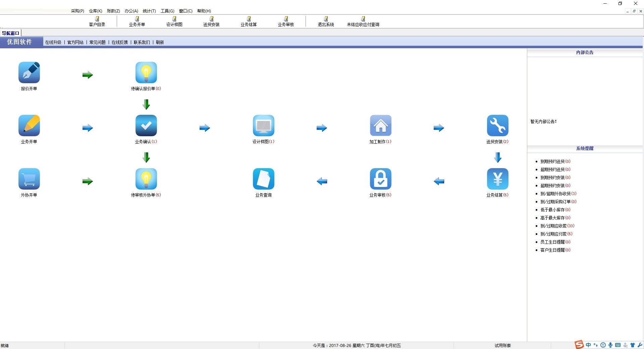
Task: Open 未结应收应付查询 from toolbar
Action: [363, 21]
